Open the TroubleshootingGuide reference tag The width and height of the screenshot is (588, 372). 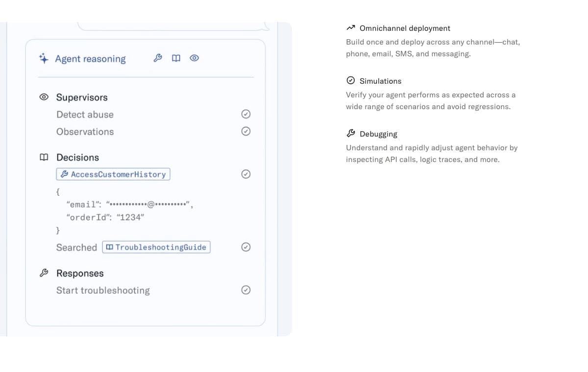(x=156, y=247)
